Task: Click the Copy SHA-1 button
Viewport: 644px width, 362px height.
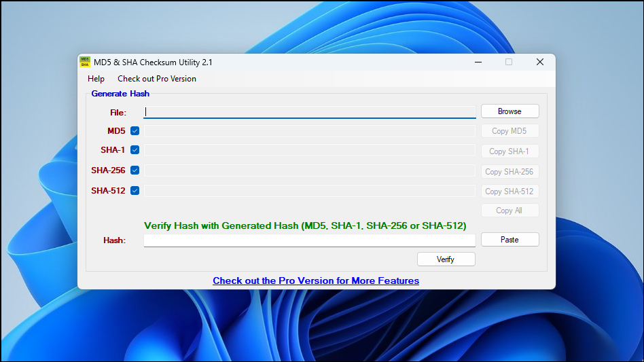Action: (509, 151)
